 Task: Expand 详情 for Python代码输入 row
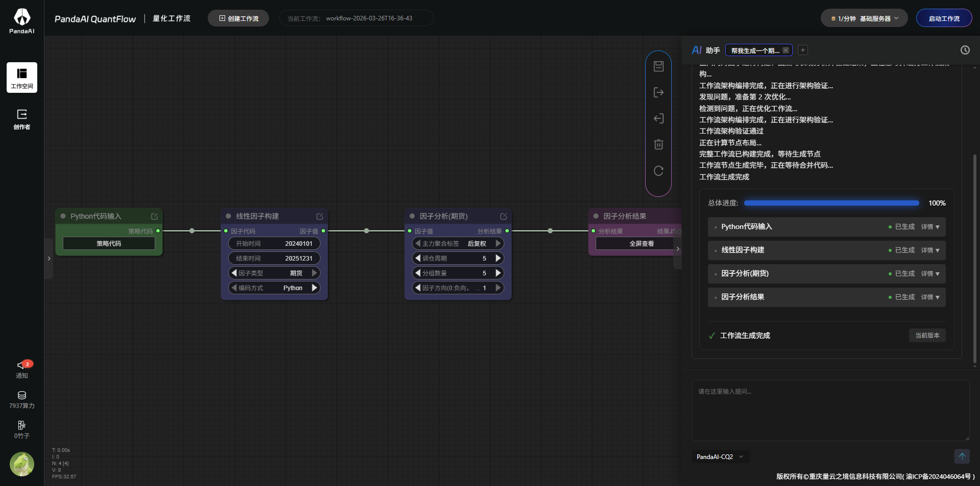coord(930,227)
